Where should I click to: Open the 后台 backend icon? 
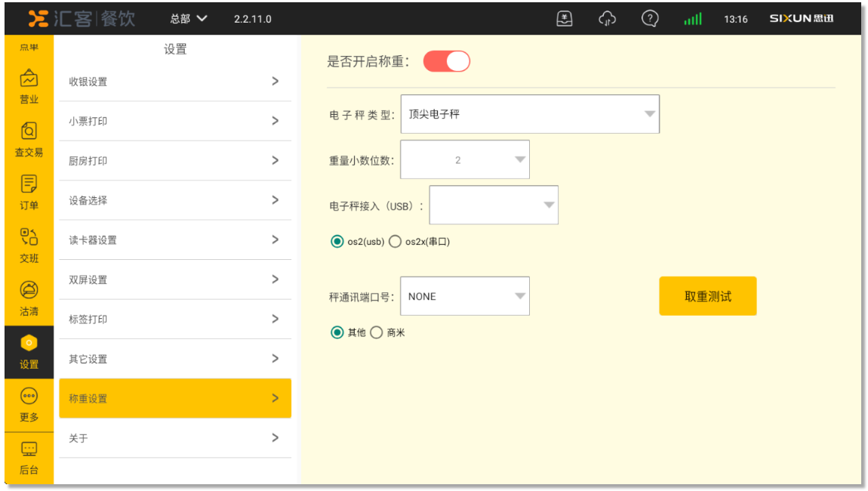click(x=29, y=449)
